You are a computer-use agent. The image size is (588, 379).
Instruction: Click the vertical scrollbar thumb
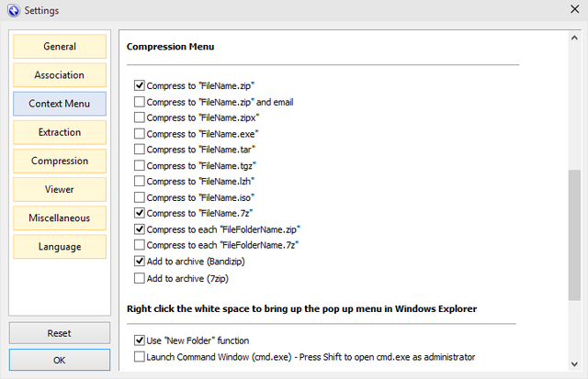click(574, 234)
